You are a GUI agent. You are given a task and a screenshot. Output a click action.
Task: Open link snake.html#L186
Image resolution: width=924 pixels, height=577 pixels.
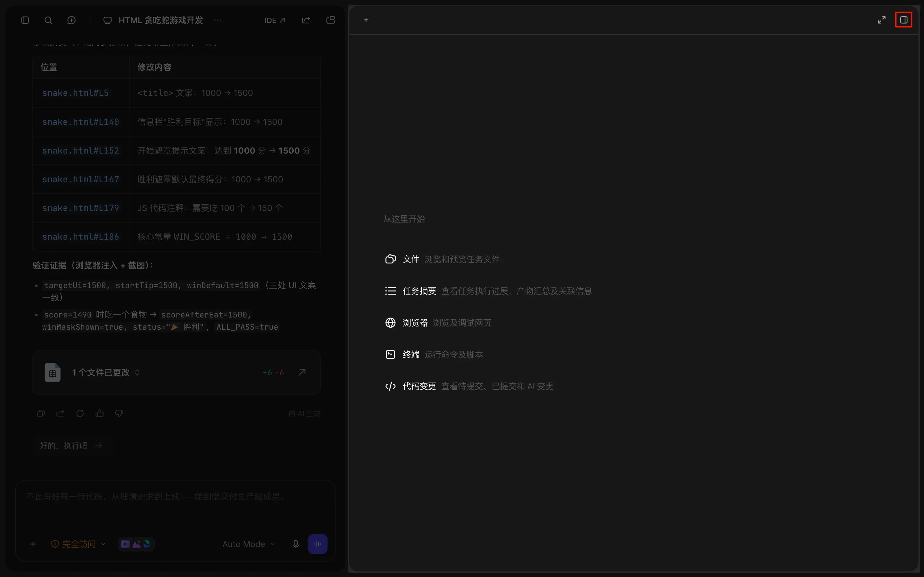(x=81, y=237)
